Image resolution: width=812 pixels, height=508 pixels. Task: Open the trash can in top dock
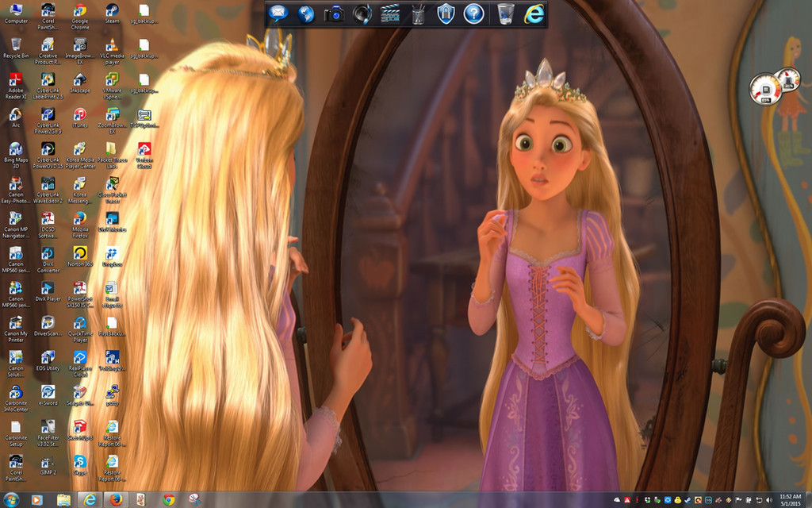[x=506, y=14]
